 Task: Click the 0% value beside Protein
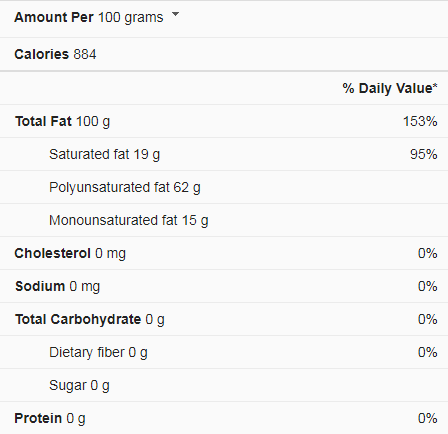click(428, 418)
